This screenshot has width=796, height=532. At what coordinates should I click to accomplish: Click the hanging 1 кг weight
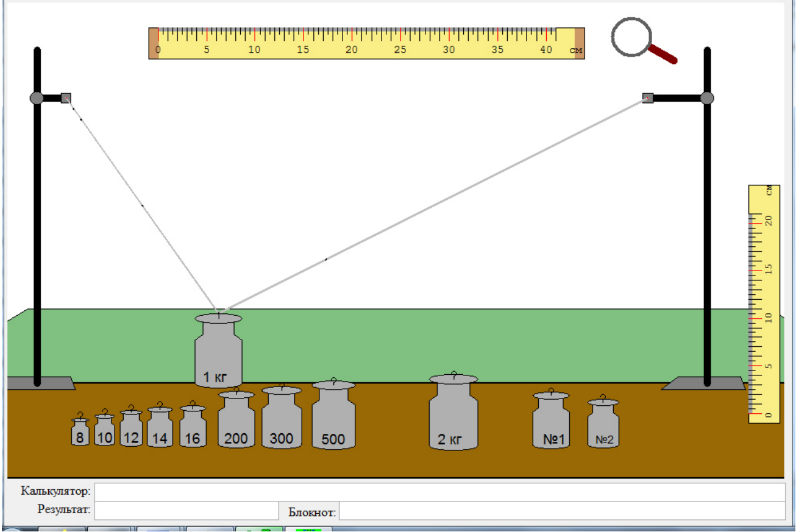click(x=218, y=350)
